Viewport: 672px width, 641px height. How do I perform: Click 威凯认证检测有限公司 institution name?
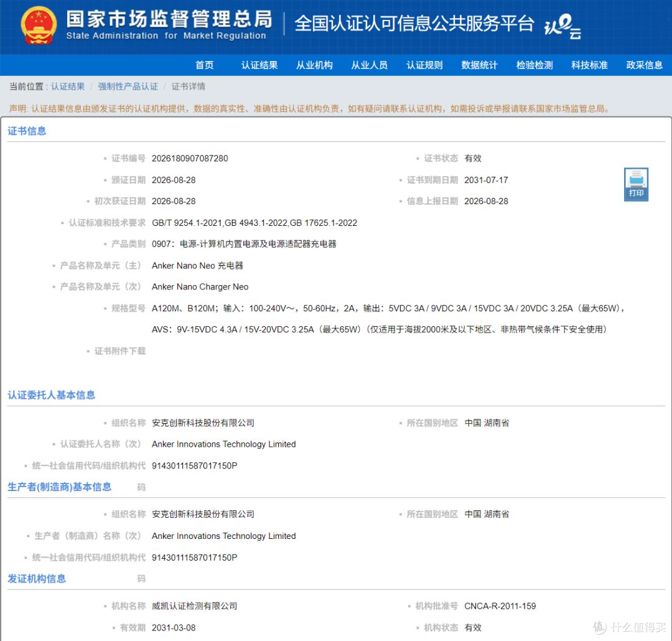tap(195, 606)
